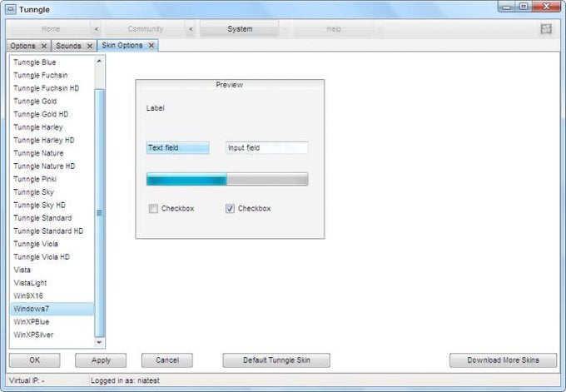Click the highlighted Text field
The width and height of the screenshot is (566, 392).
click(177, 148)
